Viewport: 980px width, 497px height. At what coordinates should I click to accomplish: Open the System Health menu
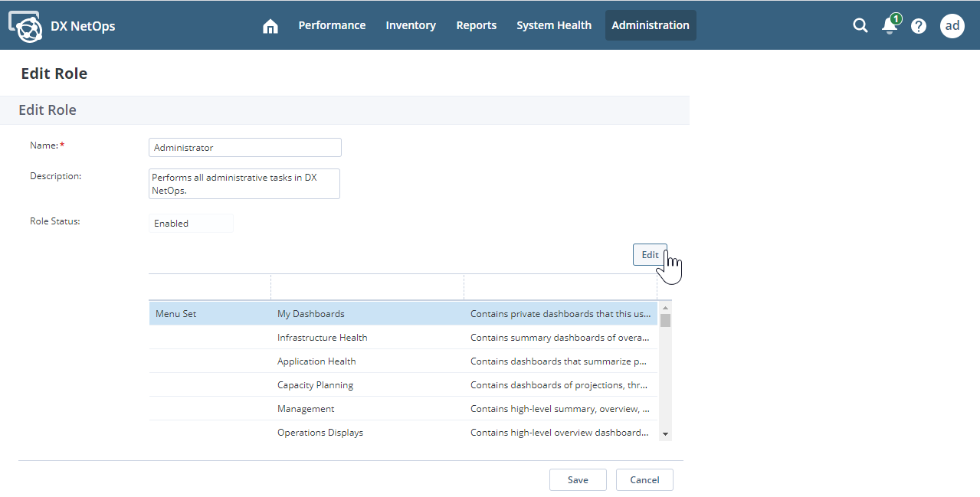coord(553,25)
